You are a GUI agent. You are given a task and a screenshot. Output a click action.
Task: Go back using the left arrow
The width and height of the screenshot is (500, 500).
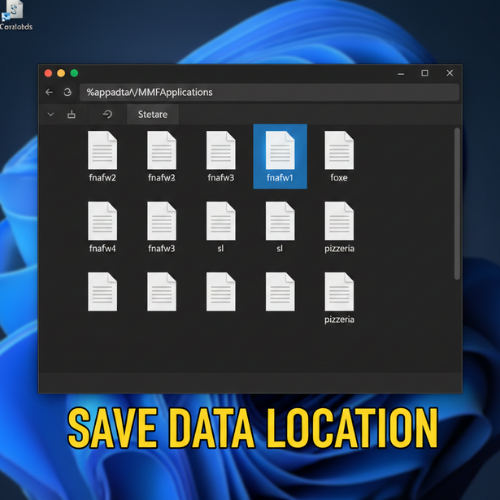coord(49,92)
